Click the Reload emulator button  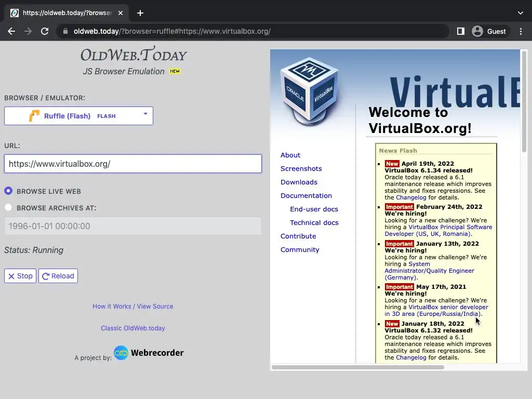click(x=58, y=276)
